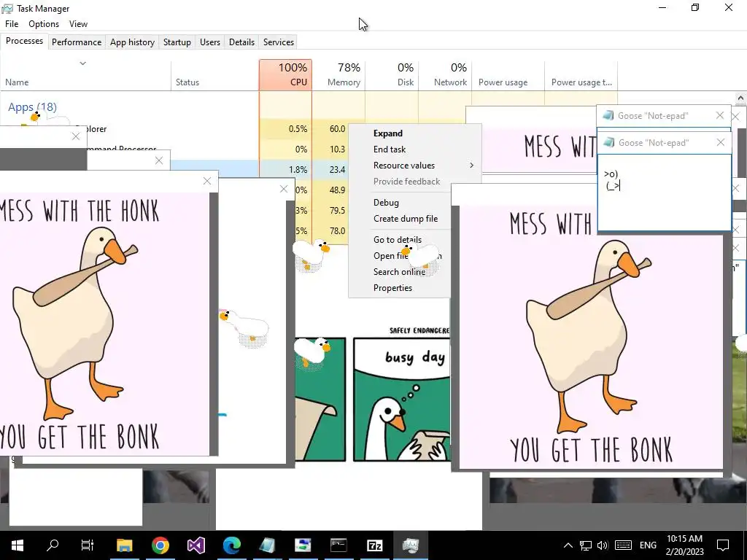Open the View menu
This screenshot has width=747, height=560.
click(x=78, y=24)
